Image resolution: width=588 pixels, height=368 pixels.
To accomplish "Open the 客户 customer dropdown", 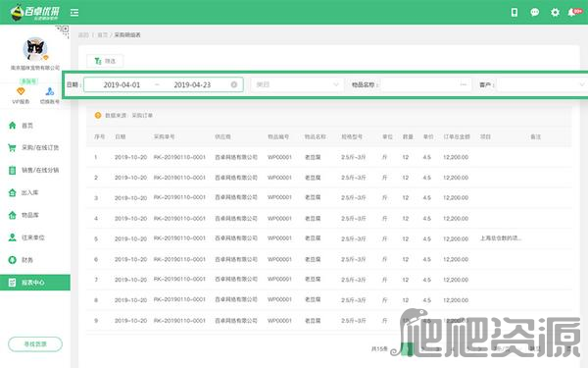I will (x=543, y=84).
